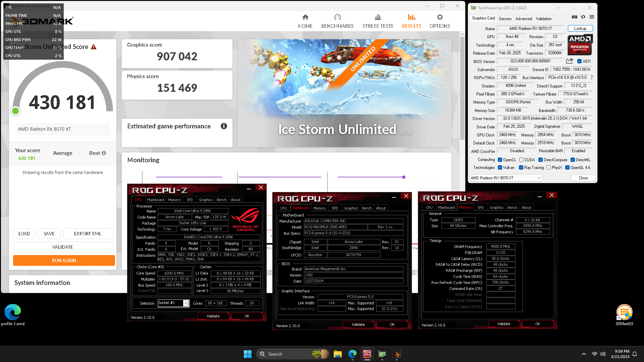
Task: Click the SAVE button in 3DMark
Action: (x=49, y=234)
